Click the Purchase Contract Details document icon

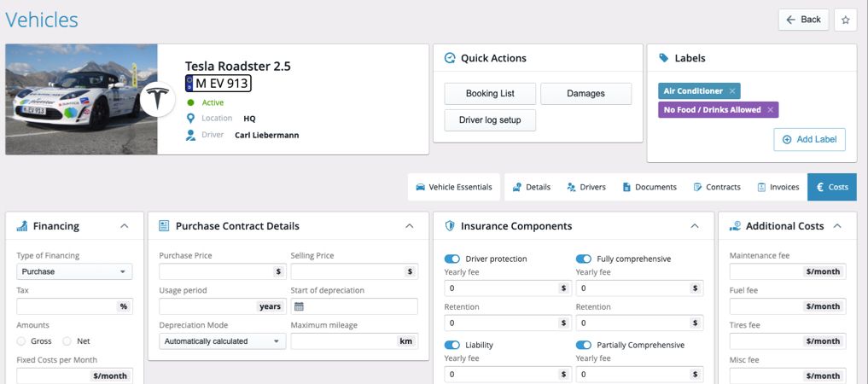pos(164,226)
